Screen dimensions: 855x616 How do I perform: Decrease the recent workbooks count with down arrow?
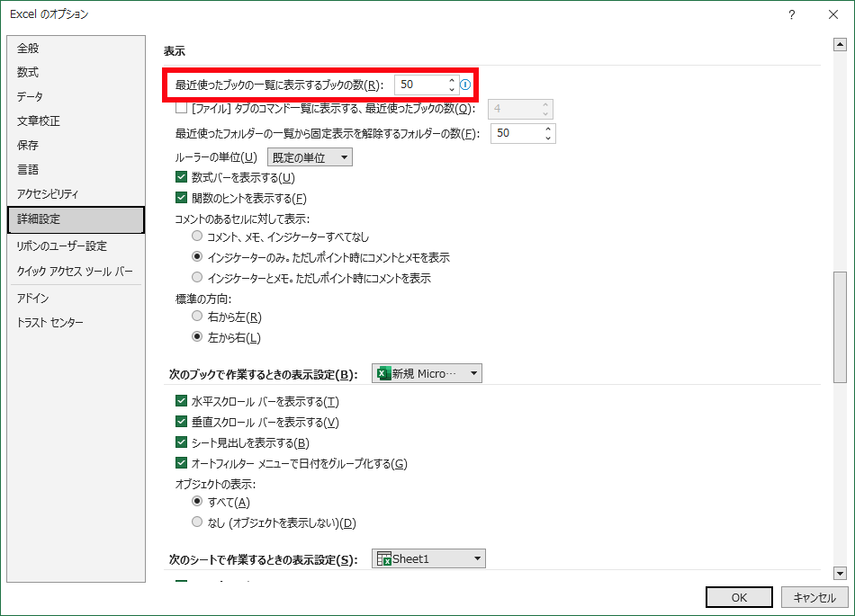pyautogui.click(x=452, y=89)
